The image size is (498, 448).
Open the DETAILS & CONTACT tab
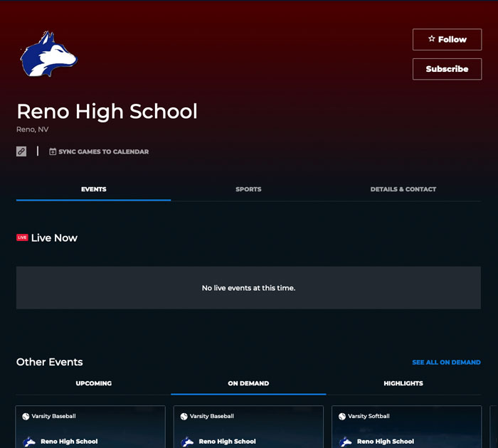tap(403, 189)
